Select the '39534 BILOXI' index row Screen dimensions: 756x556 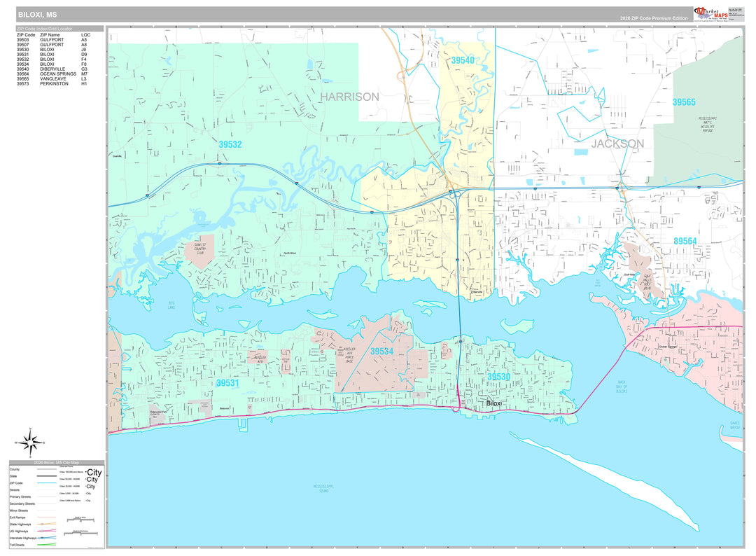pos(52,64)
